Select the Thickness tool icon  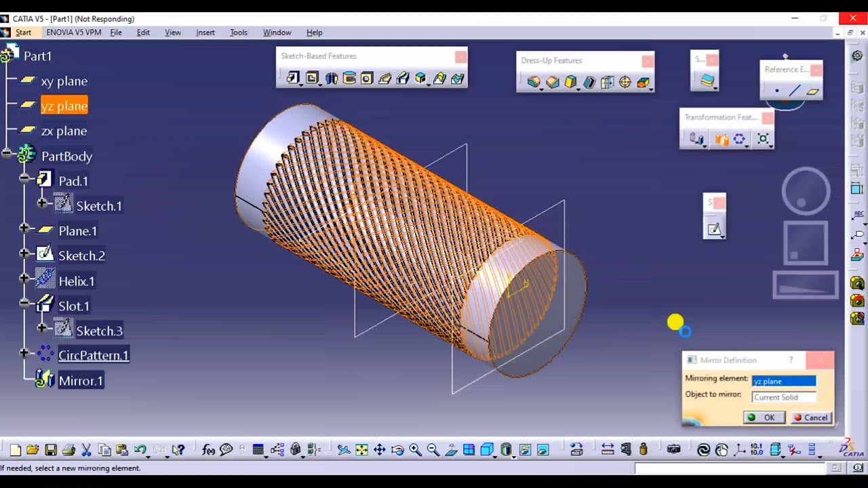tap(607, 83)
